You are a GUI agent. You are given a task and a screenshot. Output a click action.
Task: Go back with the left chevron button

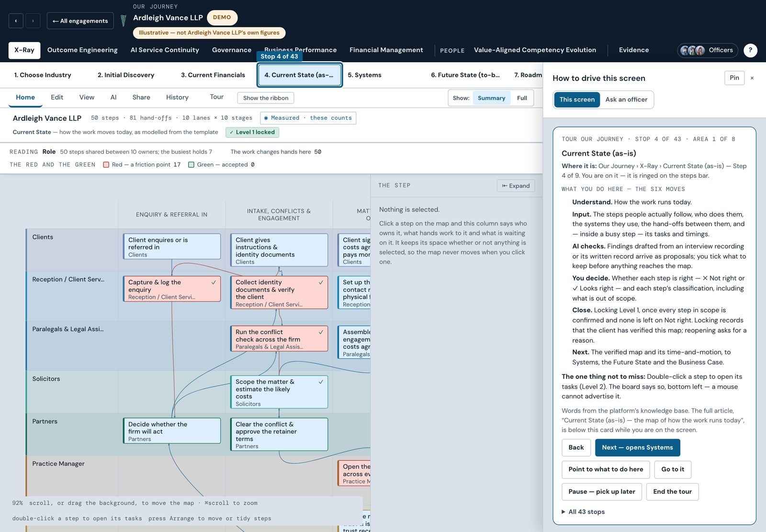click(x=16, y=21)
